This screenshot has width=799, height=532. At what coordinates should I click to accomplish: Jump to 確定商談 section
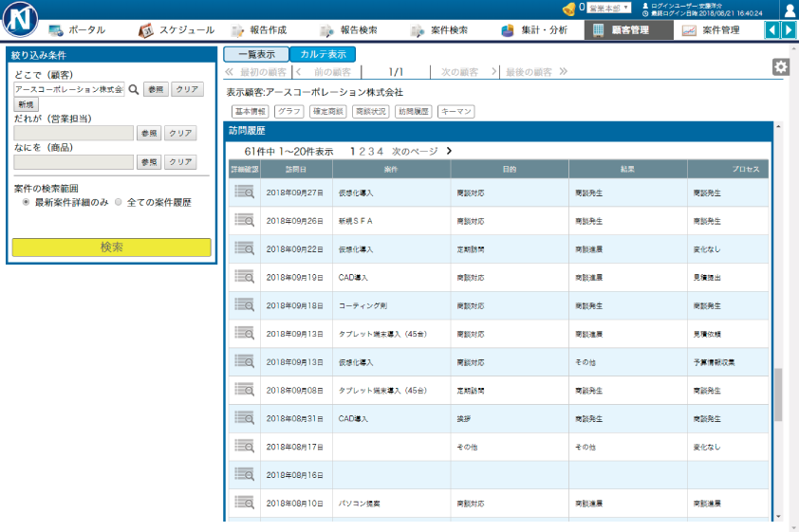pos(328,112)
